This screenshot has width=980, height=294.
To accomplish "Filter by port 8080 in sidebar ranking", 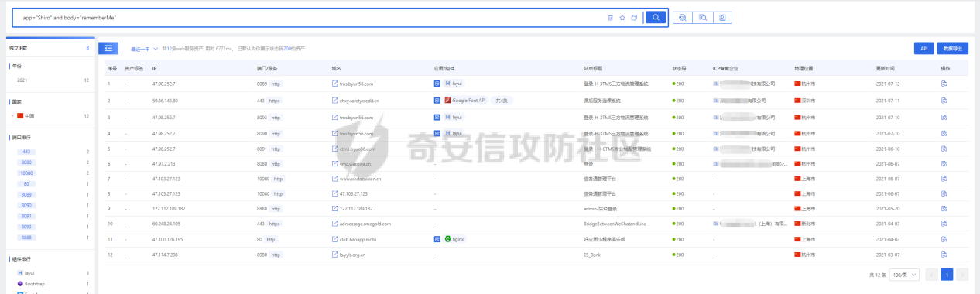I will tap(26, 162).
